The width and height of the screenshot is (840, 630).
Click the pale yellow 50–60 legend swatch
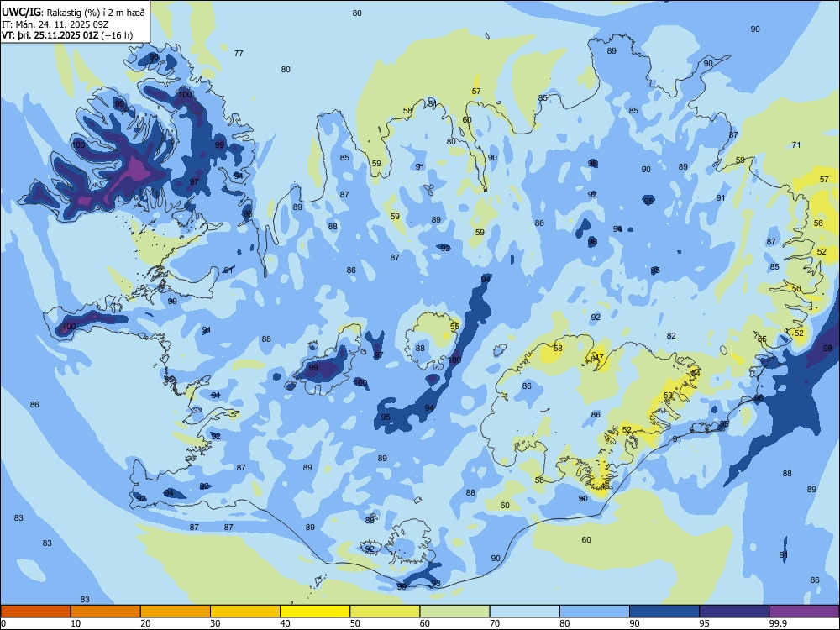click(x=385, y=612)
